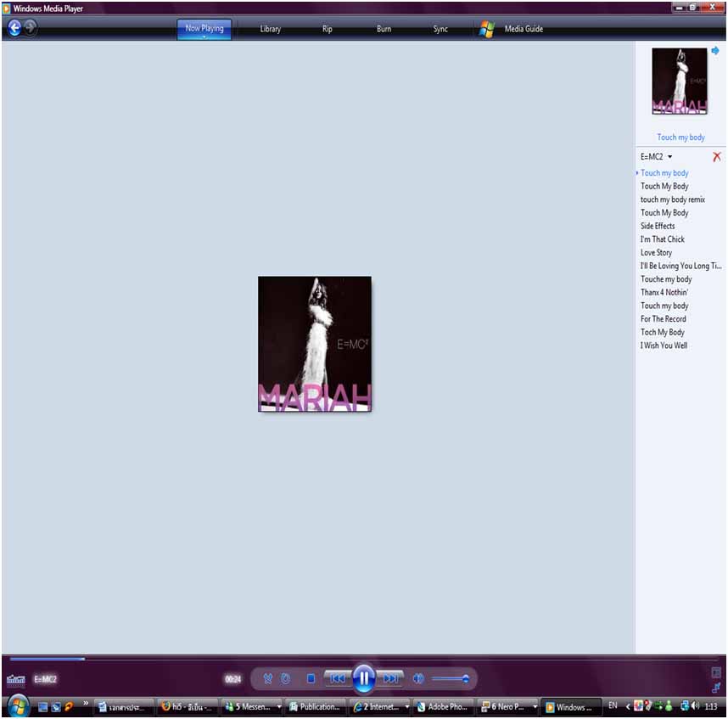This screenshot has width=728, height=719.
Task: Show more quick launch items chevron
Action: (86, 703)
